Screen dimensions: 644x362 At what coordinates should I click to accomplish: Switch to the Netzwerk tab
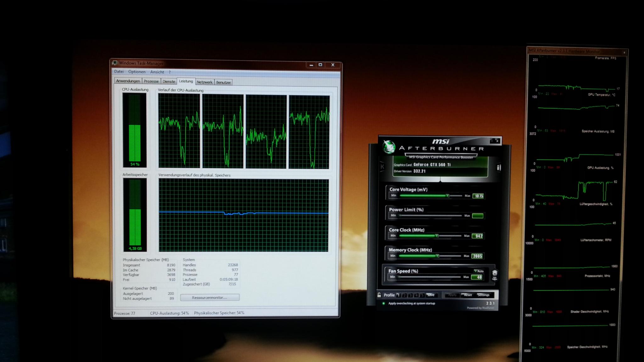click(204, 82)
